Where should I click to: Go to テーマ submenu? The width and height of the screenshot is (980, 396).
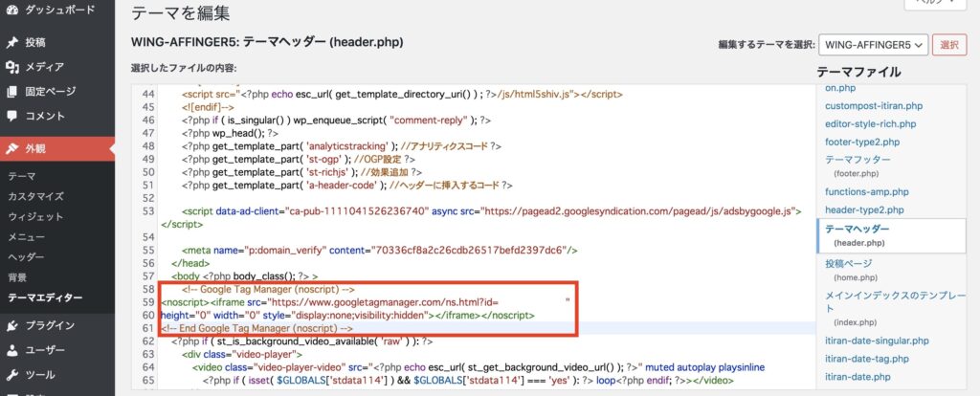22,176
